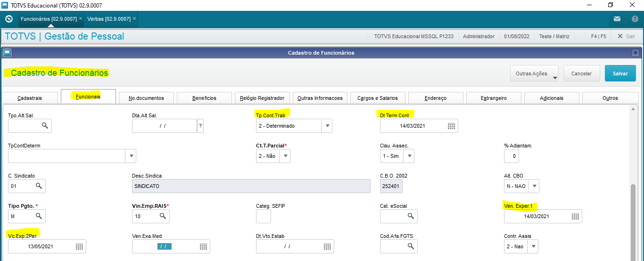This screenshot has height=261, width=644.
Task: Click the TOTVS Educacional MSSQL P1233 label
Action: pos(413,36)
